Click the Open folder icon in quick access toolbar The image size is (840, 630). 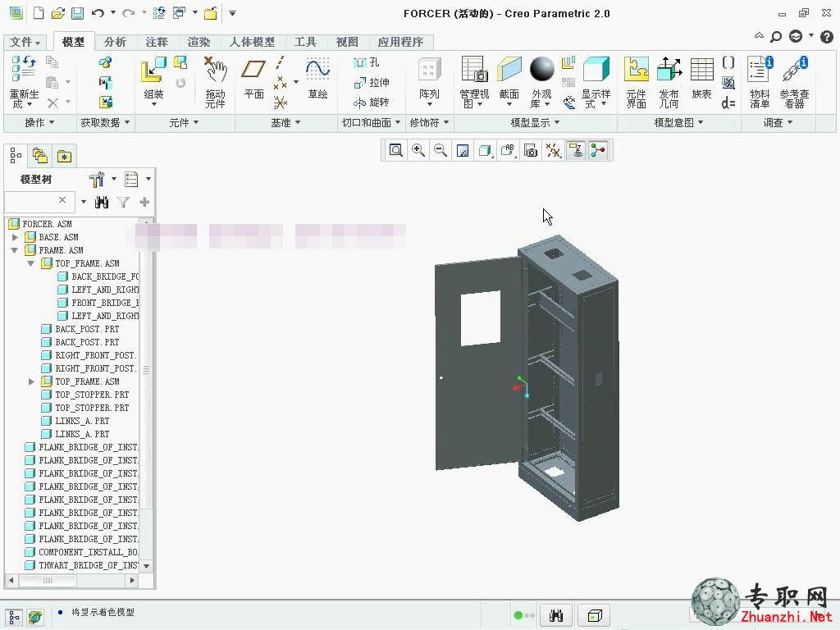pyautogui.click(x=58, y=13)
